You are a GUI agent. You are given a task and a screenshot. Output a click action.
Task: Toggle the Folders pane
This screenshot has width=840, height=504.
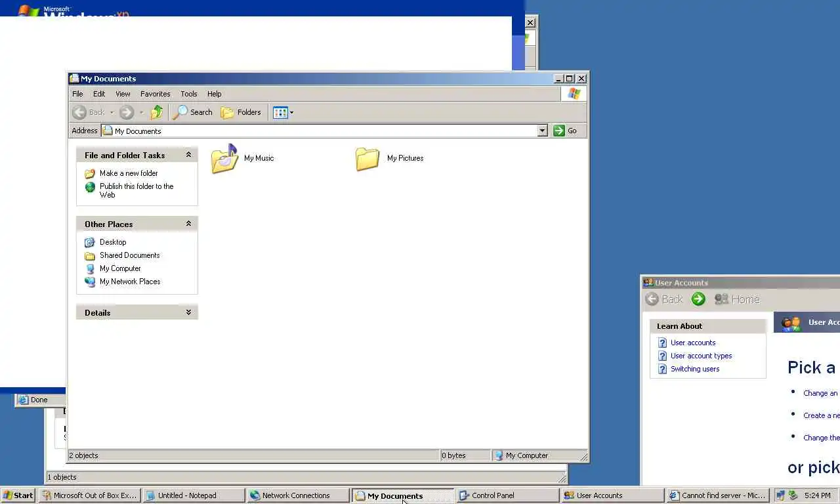pyautogui.click(x=241, y=112)
